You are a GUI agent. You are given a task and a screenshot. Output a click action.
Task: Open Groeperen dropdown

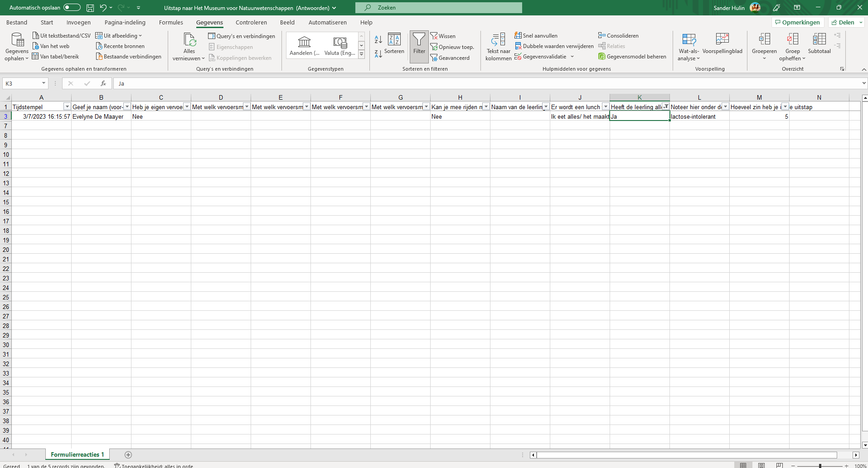764,58
